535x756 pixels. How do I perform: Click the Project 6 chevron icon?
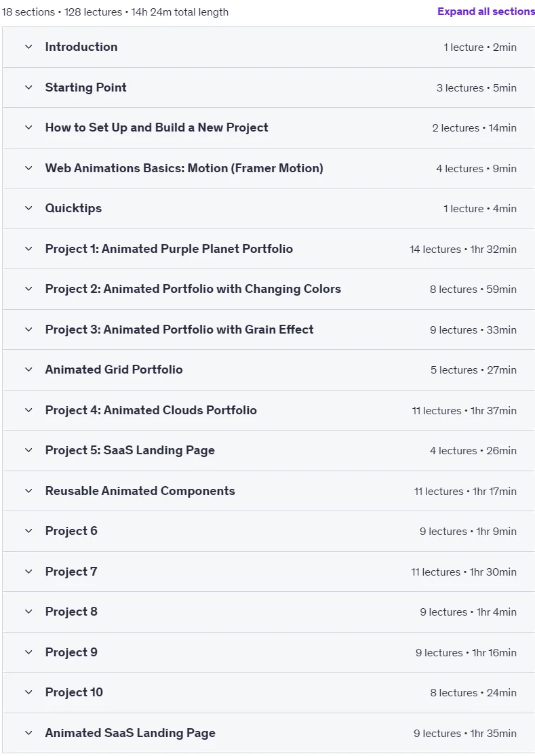(29, 531)
